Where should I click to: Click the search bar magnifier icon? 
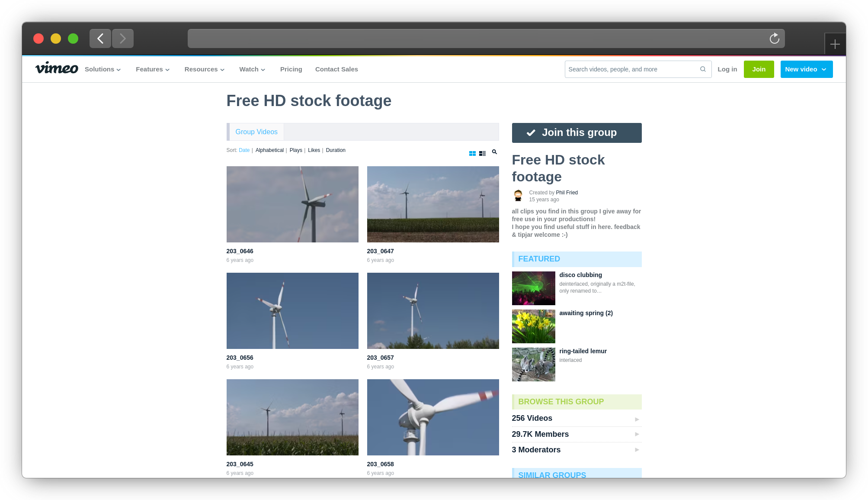[x=703, y=69]
